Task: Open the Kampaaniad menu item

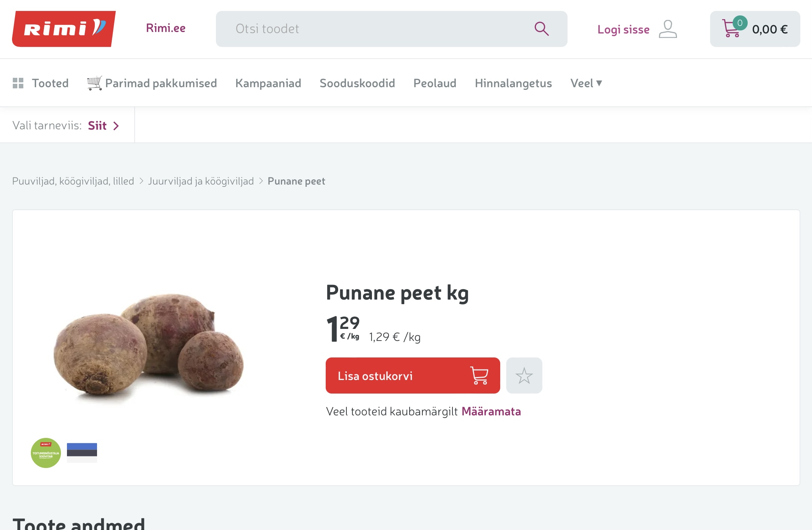Action: [x=268, y=83]
